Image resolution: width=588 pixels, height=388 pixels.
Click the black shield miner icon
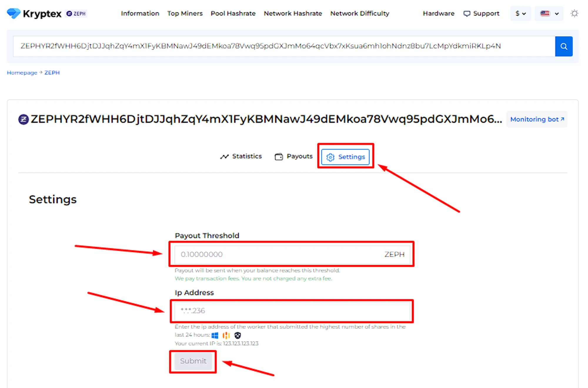click(238, 335)
